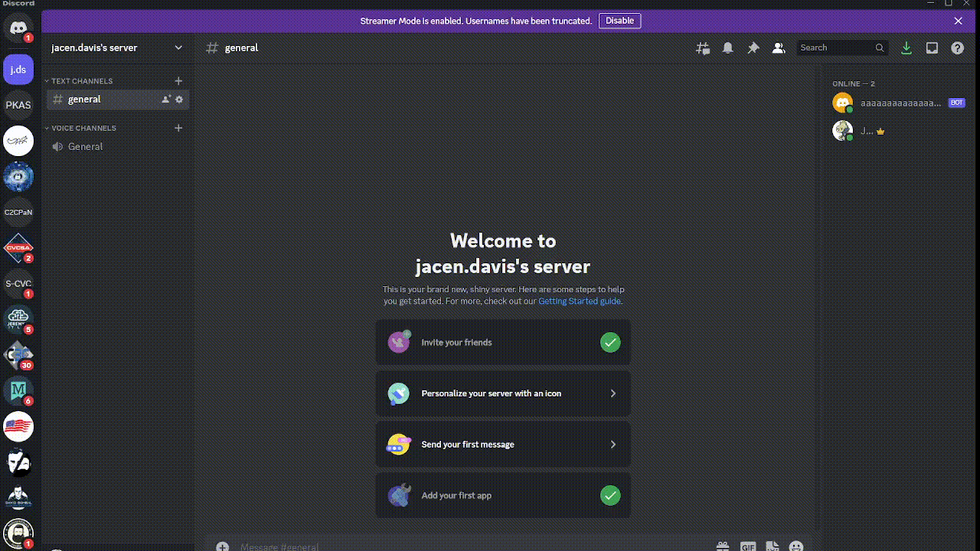This screenshot has height=551, width=980.
Task: Open the American flag server icon
Action: point(18,426)
